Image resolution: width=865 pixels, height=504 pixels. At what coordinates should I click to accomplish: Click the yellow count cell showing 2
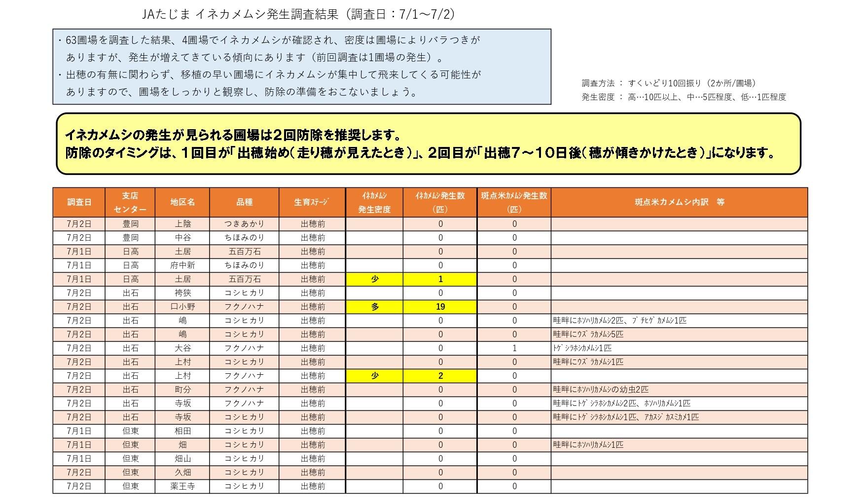coord(440,376)
